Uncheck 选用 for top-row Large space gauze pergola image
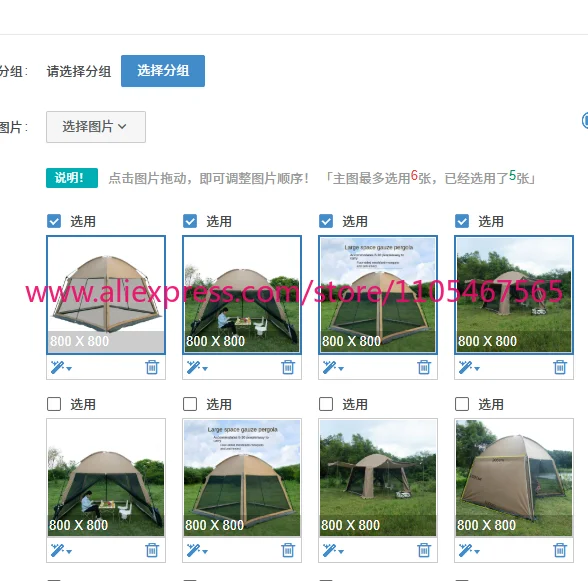 pyautogui.click(x=326, y=221)
